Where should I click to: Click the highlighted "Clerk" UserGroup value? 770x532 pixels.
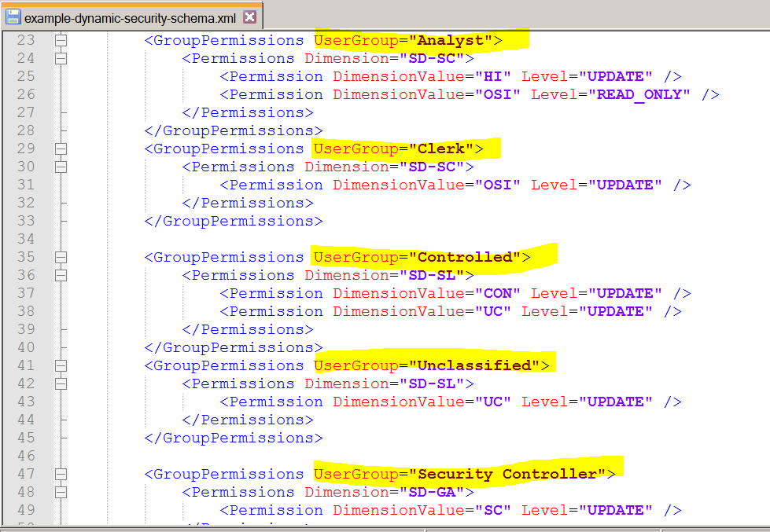(x=440, y=149)
